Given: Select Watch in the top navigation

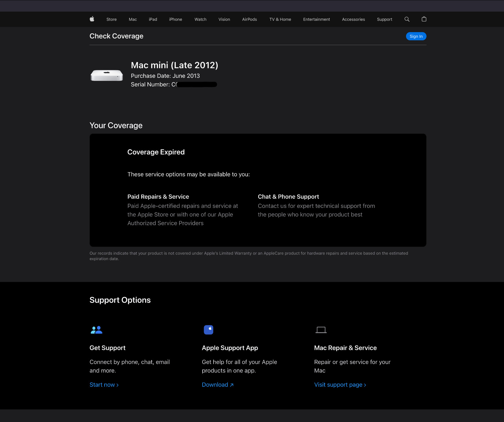Looking at the screenshot, I should point(200,20).
